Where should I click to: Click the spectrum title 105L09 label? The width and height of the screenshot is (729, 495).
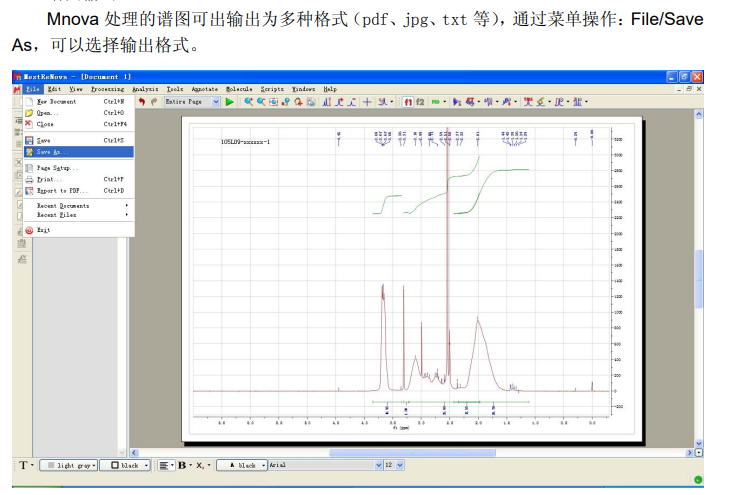pos(245,142)
